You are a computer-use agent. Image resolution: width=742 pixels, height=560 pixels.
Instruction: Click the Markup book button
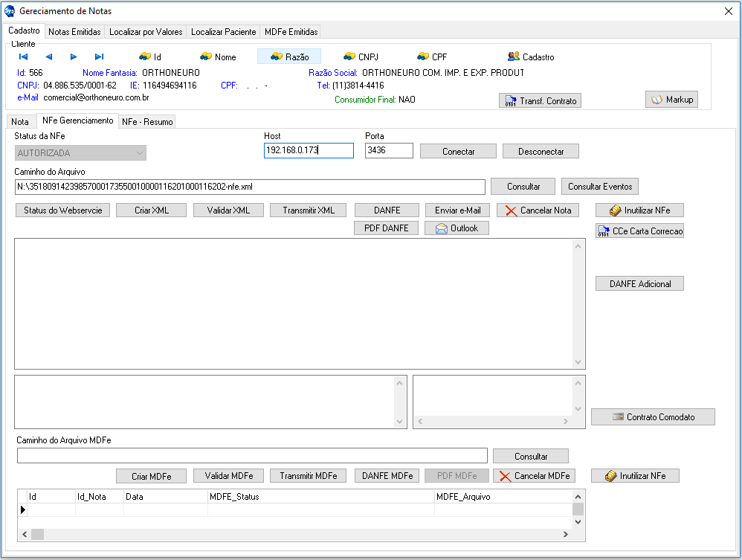[671, 100]
